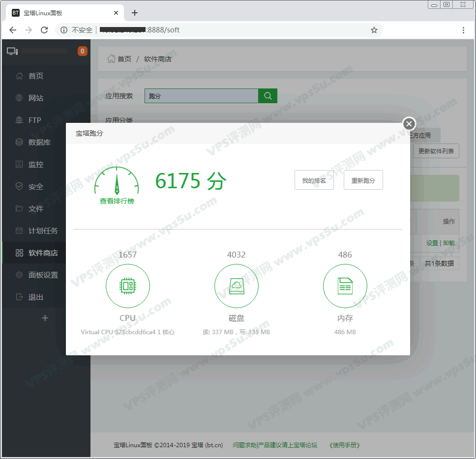Open Chrome's three-dot menu
476x459 pixels.
(463, 30)
